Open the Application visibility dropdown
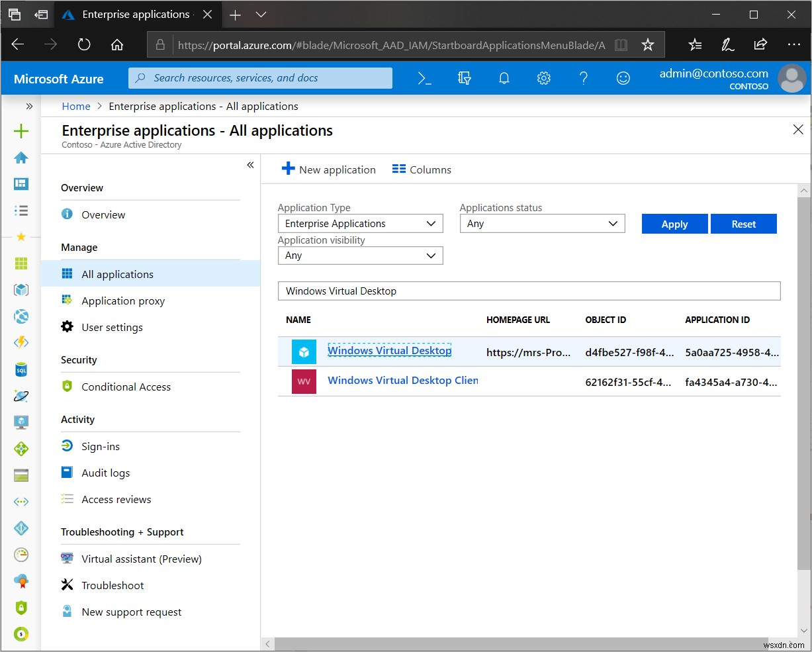This screenshot has width=812, height=652. 360,256
